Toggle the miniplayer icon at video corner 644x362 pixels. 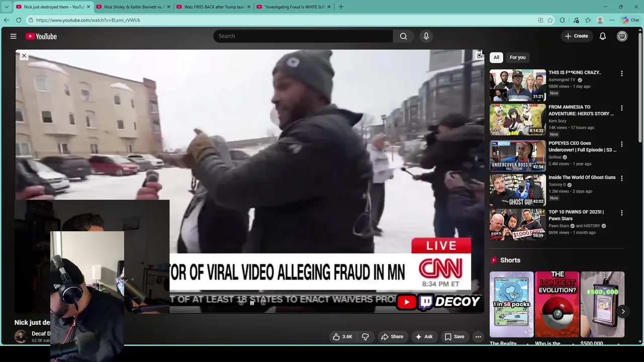pyautogui.click(x=479, y=56)
